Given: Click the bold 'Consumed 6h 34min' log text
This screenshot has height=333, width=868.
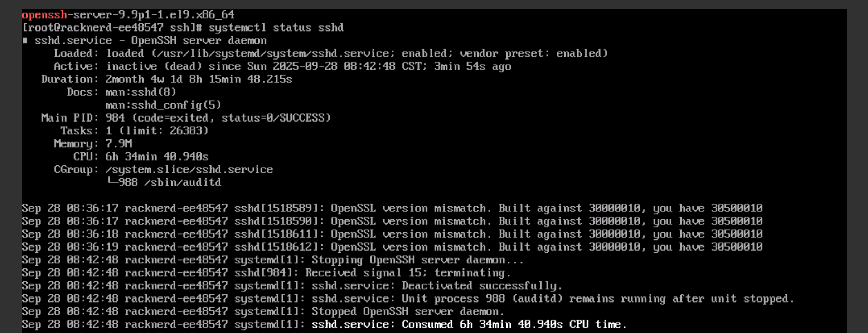Looking at the screenshot, I should tap(469, 324).
